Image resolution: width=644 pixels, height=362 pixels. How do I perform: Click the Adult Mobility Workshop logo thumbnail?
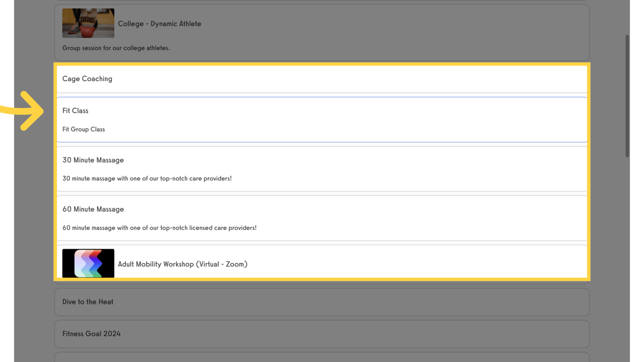88,263
